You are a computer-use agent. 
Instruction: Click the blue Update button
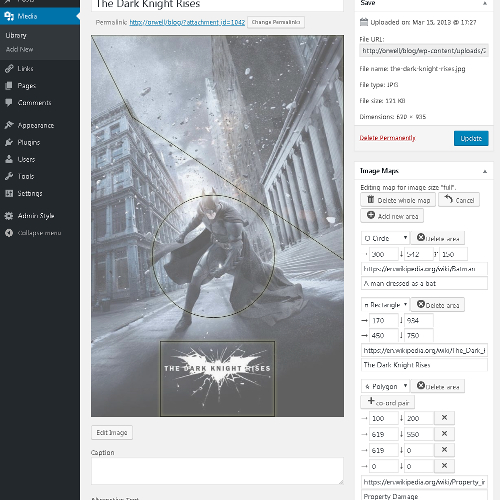click(471, 138)
